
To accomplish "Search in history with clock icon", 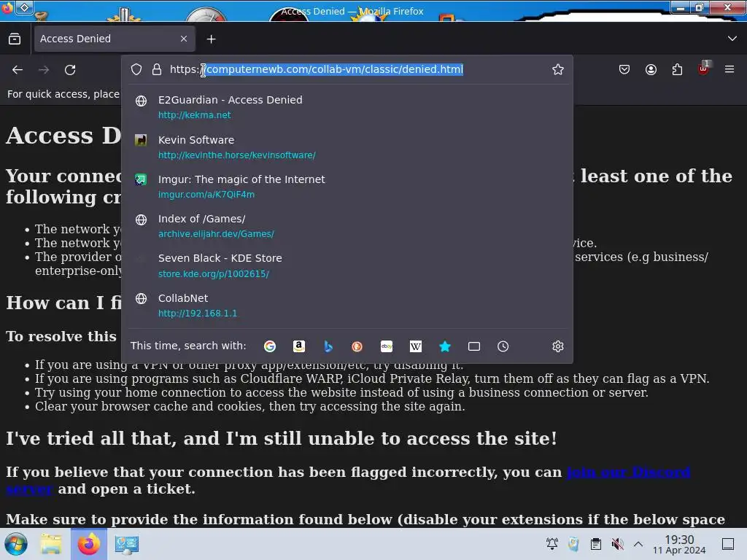I will (503, 346).
